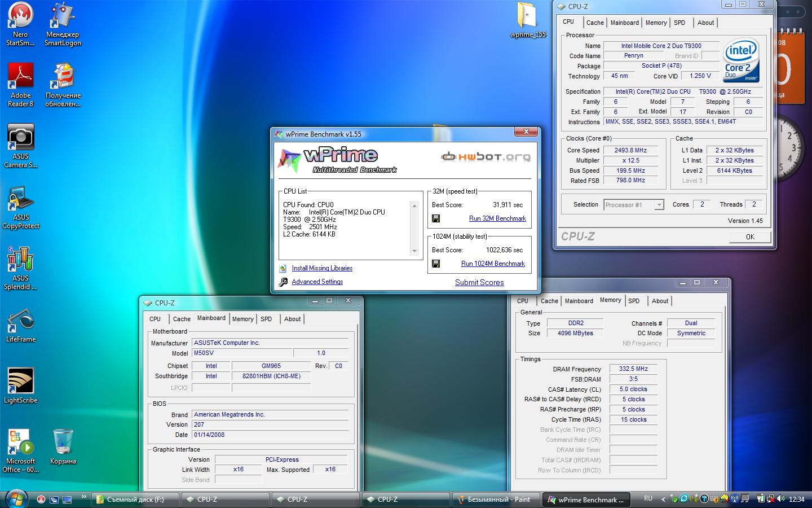Open the About tab in the CPU-Z Mainboard window
This screenshot has width=812, height=508.
(292, 319)
